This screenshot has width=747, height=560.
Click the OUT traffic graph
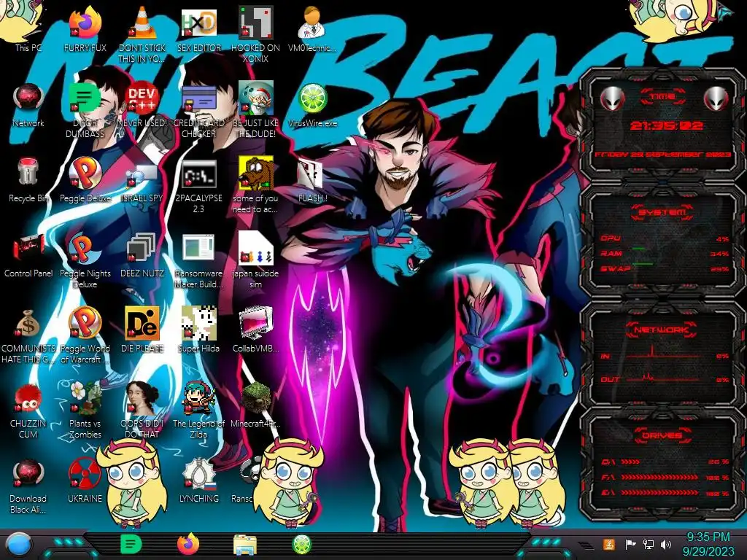663,377
